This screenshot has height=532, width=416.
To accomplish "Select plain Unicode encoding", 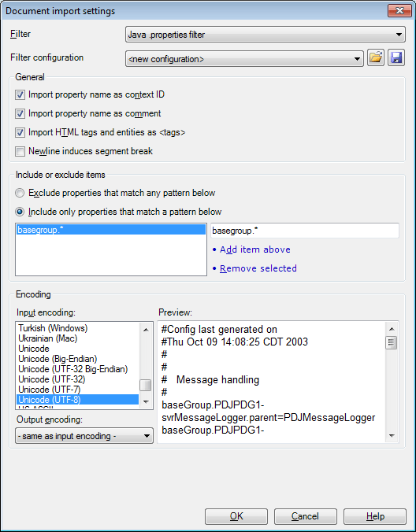I will pyautogui.click(x=77, y=349).
